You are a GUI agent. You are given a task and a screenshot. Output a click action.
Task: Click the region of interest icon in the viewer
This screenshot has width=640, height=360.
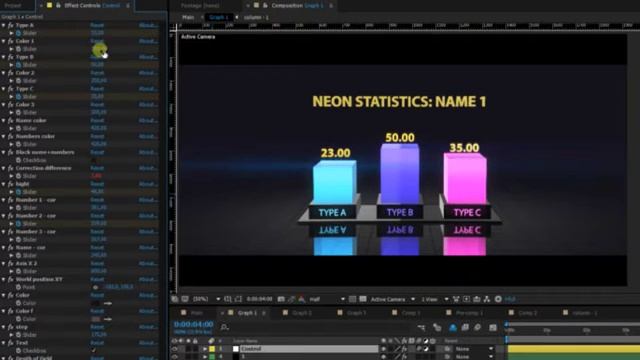pos(352,299)
